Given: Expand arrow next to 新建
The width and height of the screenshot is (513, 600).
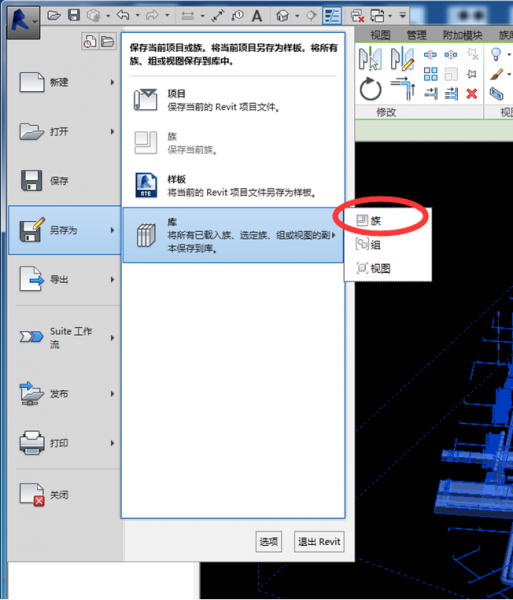Looking at the screenshot, I should [x=112, y=82].
